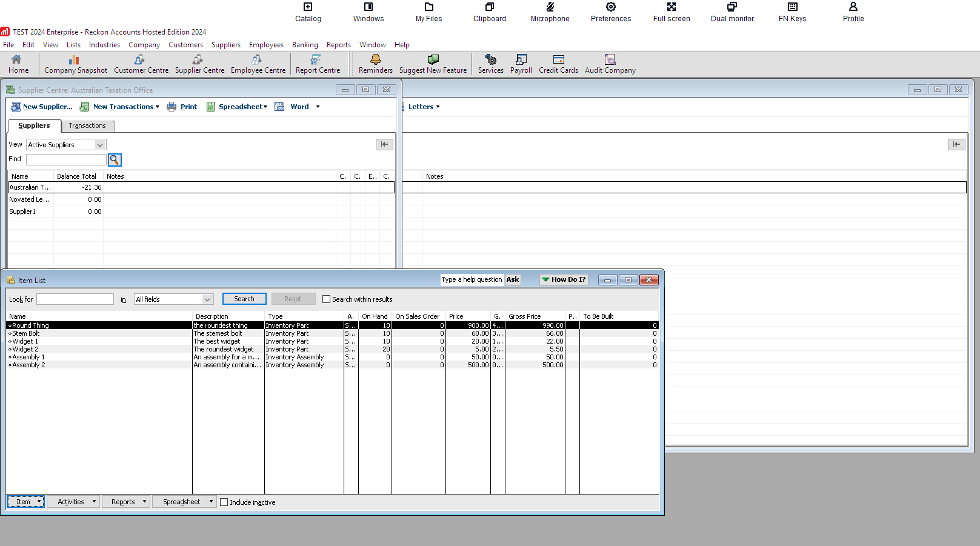Open the Item menu button in Item List
This screenshot has height=546, width=980.
click(x=25, y=502)
